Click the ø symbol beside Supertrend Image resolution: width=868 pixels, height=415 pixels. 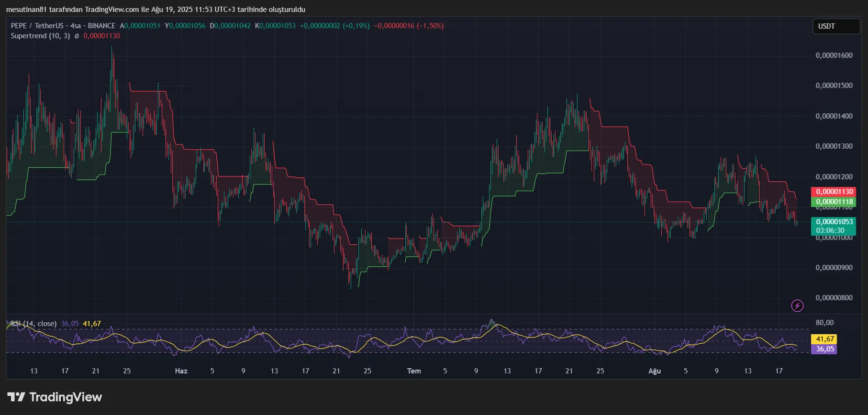tap(77, 36)
